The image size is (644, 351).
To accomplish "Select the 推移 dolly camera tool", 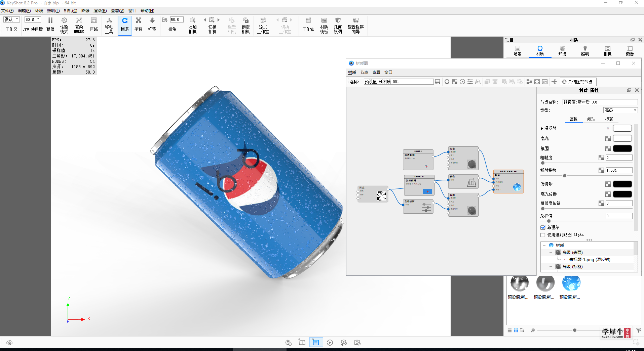I will [x=152, y=25].
